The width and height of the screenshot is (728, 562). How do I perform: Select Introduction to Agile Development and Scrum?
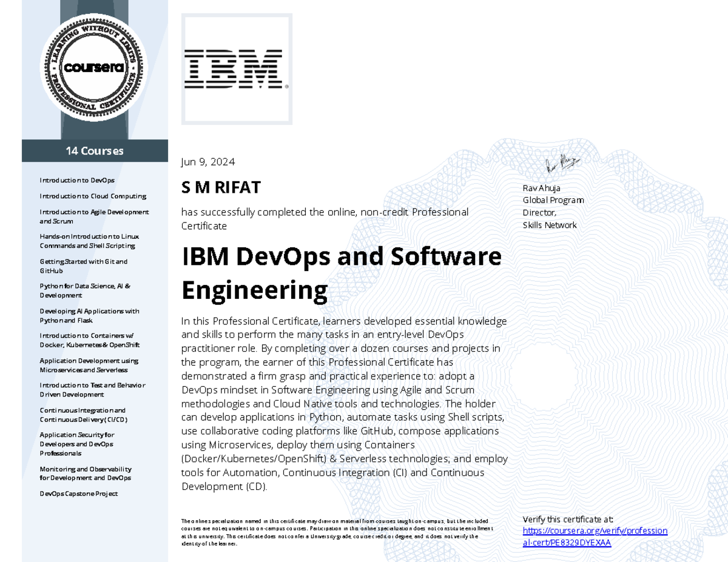94,216
